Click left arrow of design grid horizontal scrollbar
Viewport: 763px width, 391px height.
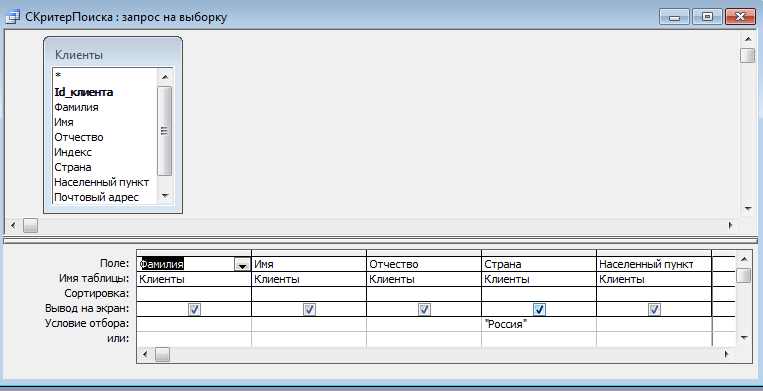click(145, 355)
